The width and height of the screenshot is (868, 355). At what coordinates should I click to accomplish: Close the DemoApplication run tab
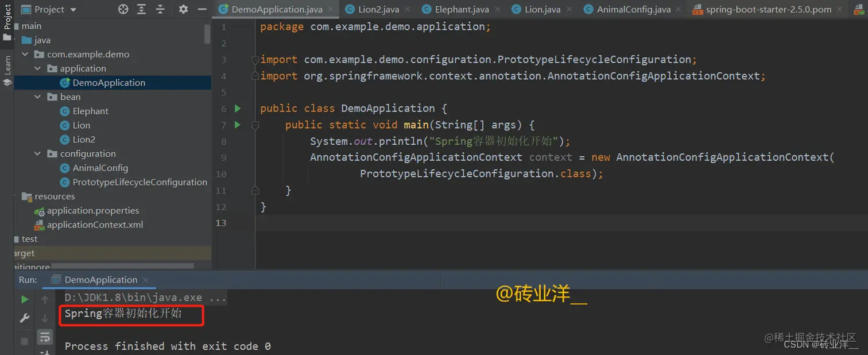145,280
